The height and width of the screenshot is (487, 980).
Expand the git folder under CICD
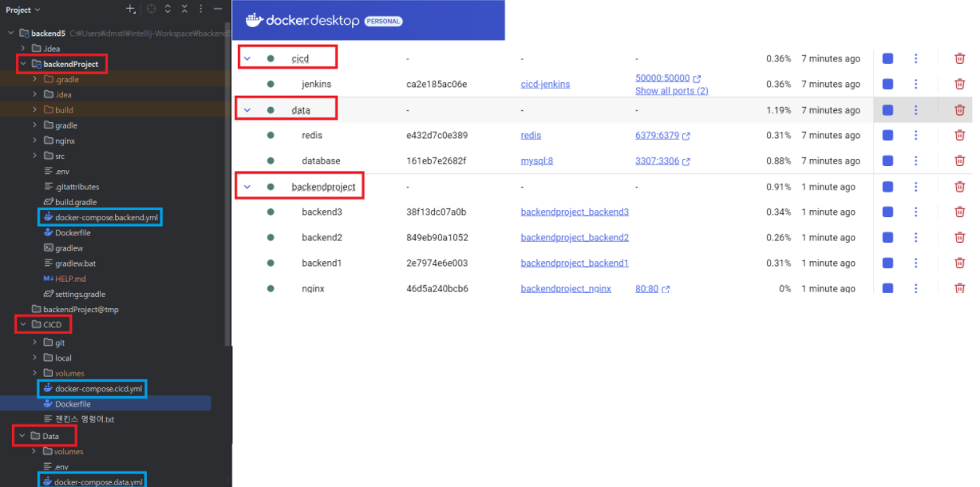coord(35,342)
